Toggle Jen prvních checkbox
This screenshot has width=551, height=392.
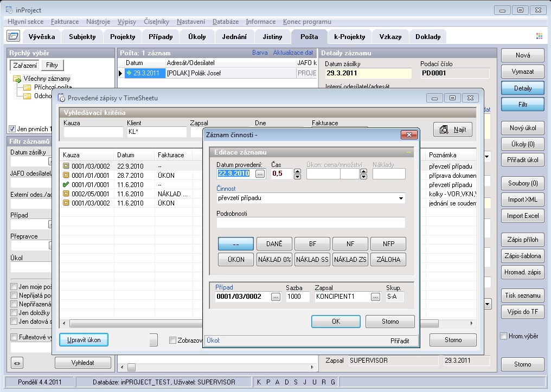coord(12,129)
